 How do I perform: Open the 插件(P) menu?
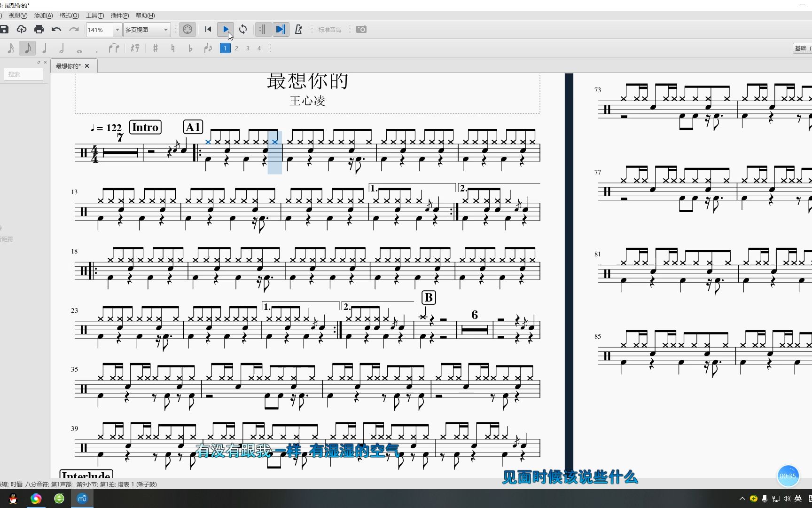pyautogui.click(x=120, y=16)
